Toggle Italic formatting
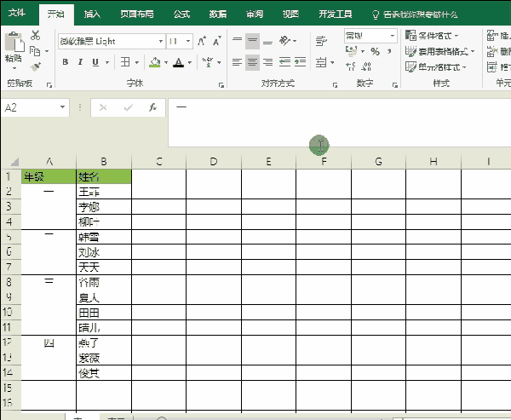This screenshot has width=511, height=420. click(x=80, y=62)
